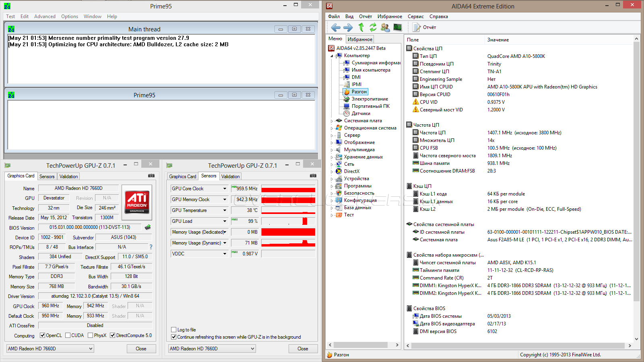644x362 pixels.
Task: Click the drive icon beside Хранение данных
Action: click(x=339, y=157)
